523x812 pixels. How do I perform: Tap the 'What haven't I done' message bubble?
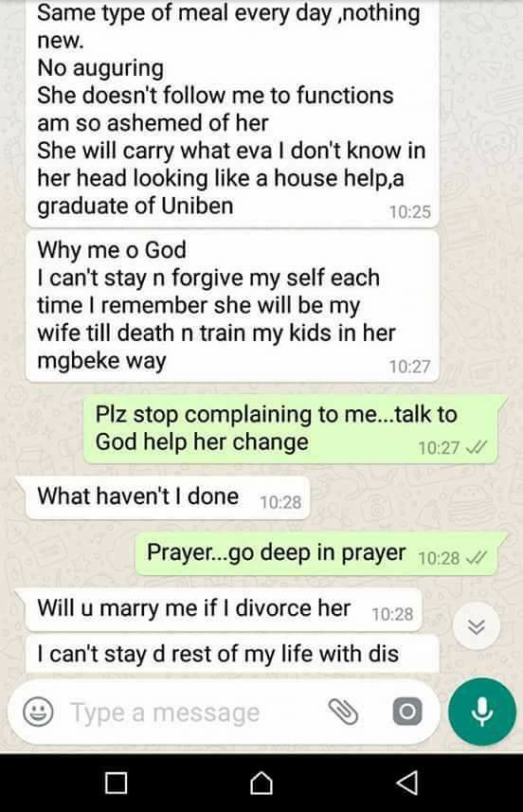click(168, 497)
